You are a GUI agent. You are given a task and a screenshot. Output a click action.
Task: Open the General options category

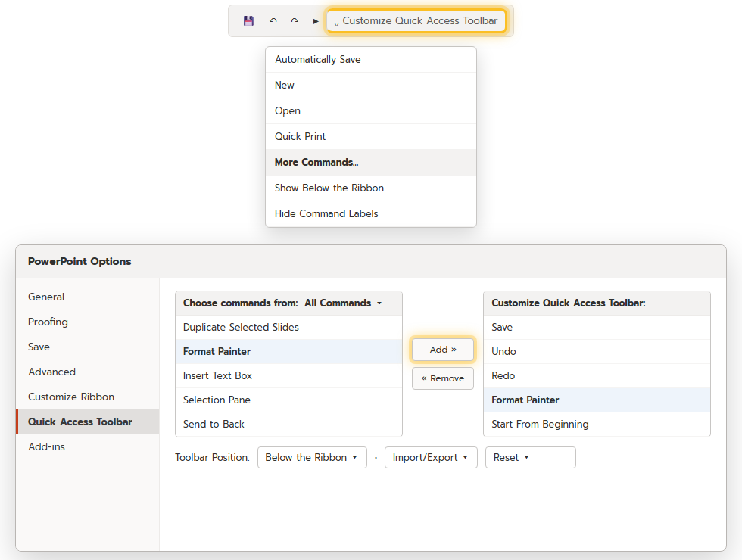pos(88,297)
